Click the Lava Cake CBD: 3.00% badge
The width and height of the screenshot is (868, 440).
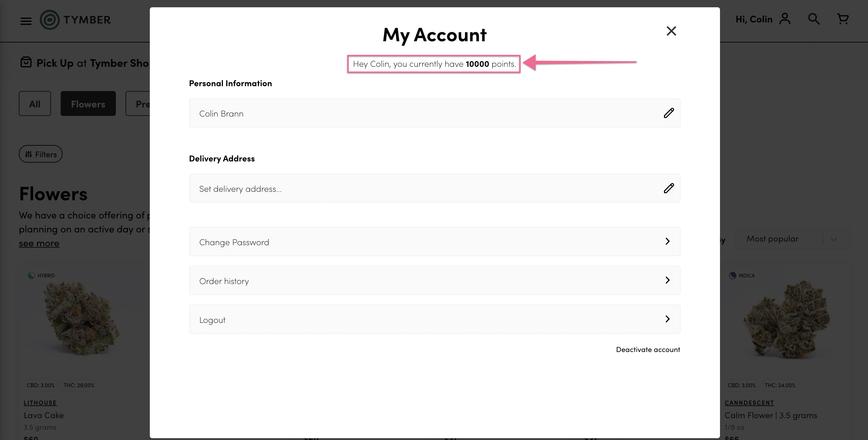coord(40,385)
